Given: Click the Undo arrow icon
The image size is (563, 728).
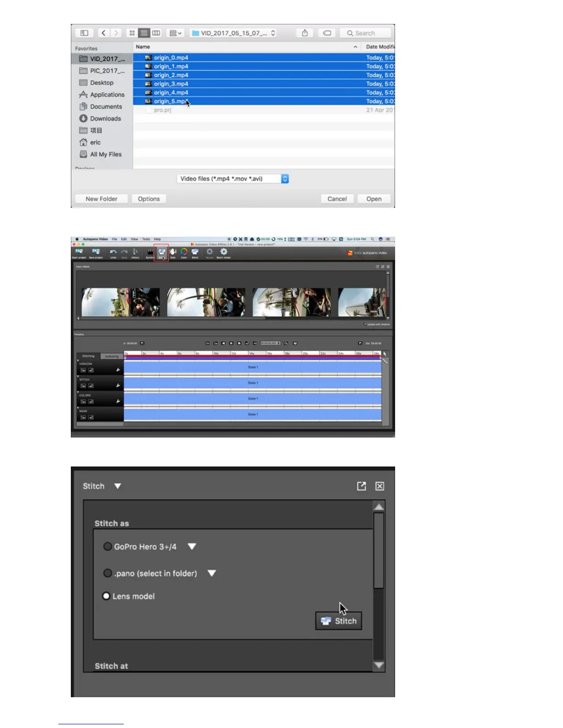Looking at the screenshot, I should [113, 252].
